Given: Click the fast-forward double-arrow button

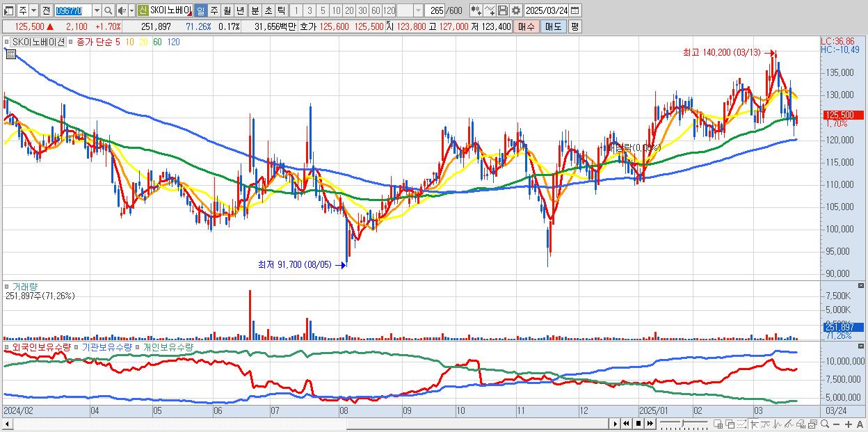Looking at the screenshot, I should point(650,424).
